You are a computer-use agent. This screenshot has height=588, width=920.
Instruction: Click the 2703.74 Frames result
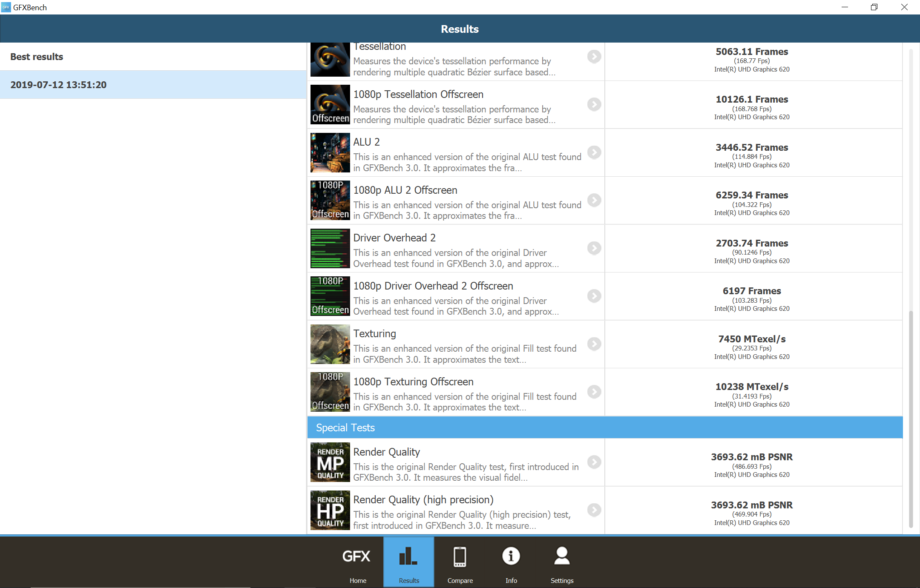pyautogui.click(x=752, y=244)
